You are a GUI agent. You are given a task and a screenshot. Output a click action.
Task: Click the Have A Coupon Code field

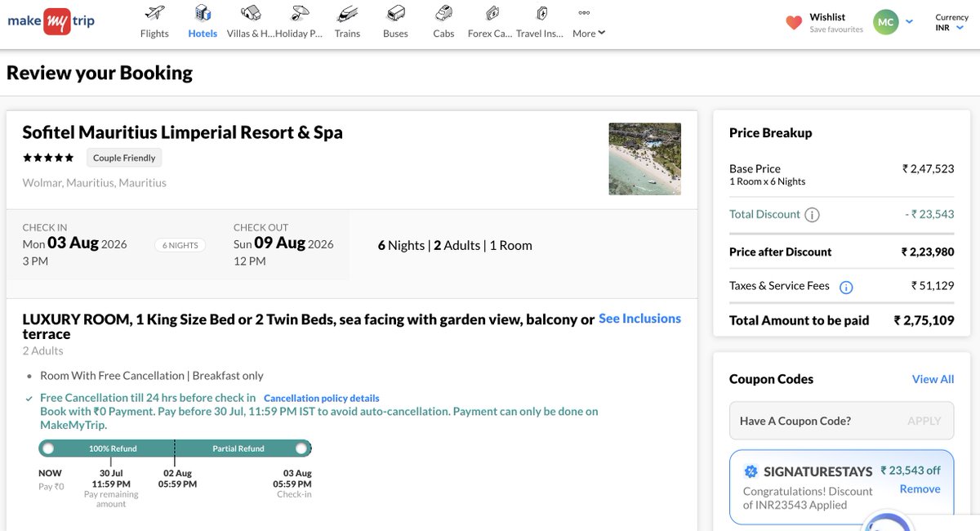point(841,421)
